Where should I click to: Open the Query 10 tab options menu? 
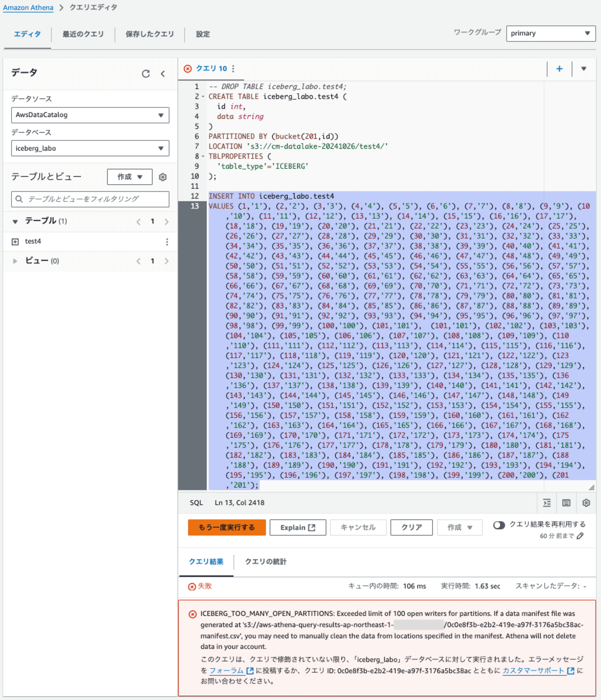click(x=233, y=69)
